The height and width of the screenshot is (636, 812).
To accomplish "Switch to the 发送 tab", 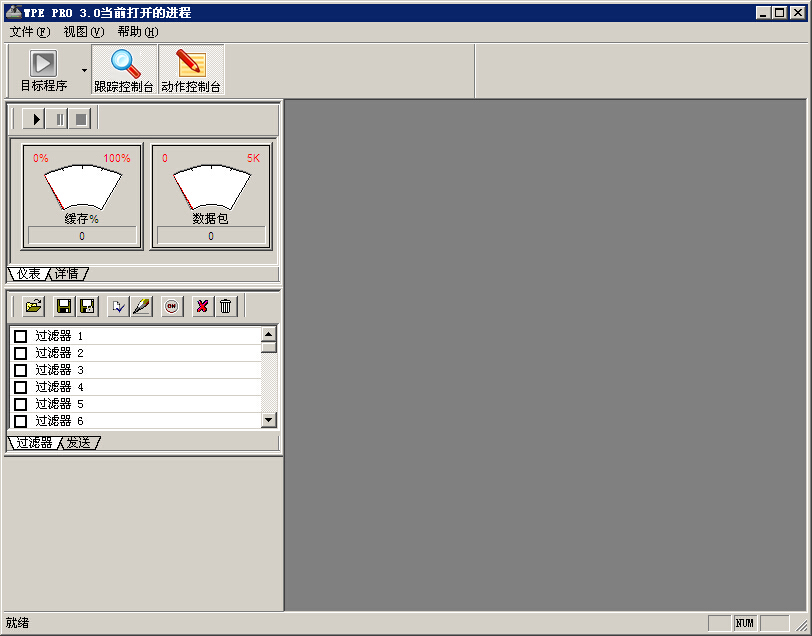I will pos(79,443).
